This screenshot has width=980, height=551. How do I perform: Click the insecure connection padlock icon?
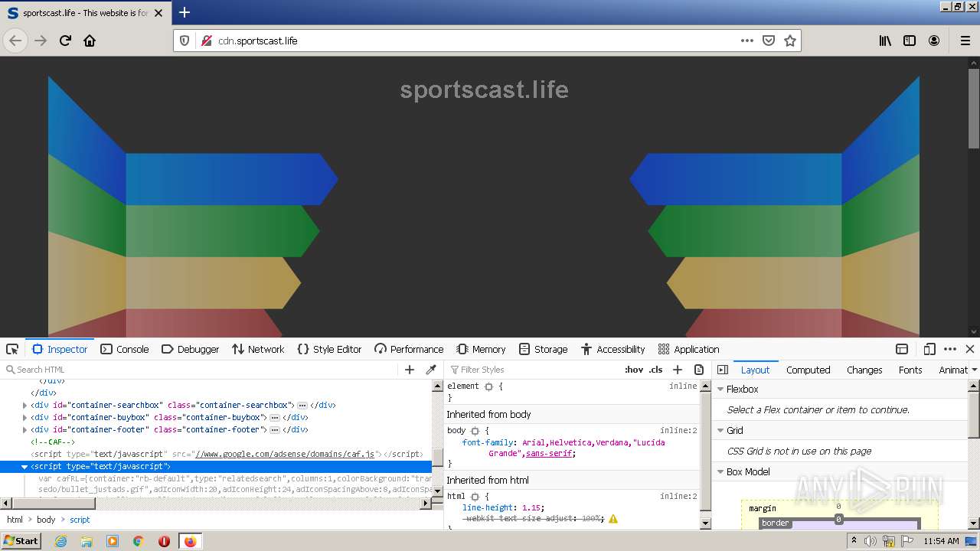point(206,41)
